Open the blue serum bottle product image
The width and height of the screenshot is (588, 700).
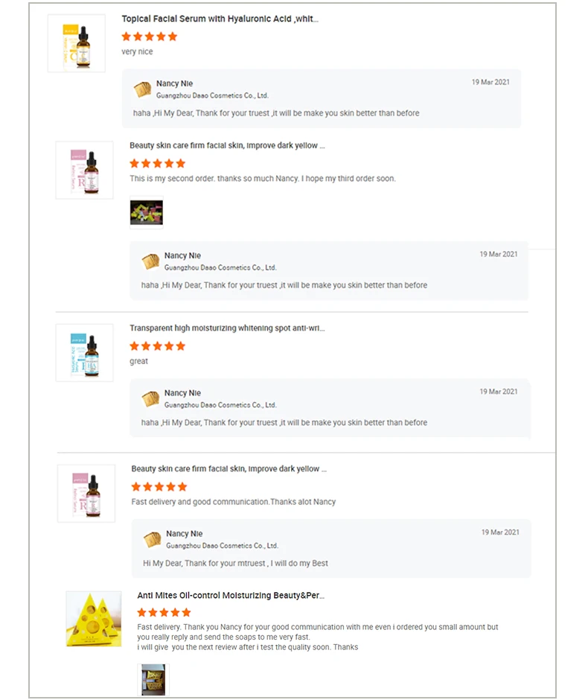click(84, 353)
